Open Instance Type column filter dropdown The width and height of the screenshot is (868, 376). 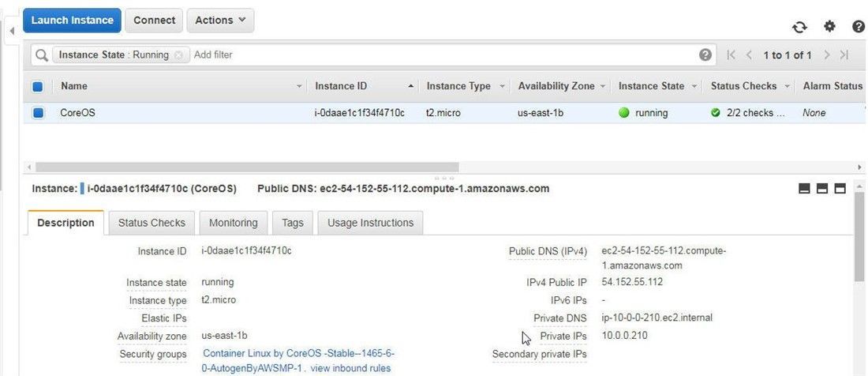(x=502, y=86)
